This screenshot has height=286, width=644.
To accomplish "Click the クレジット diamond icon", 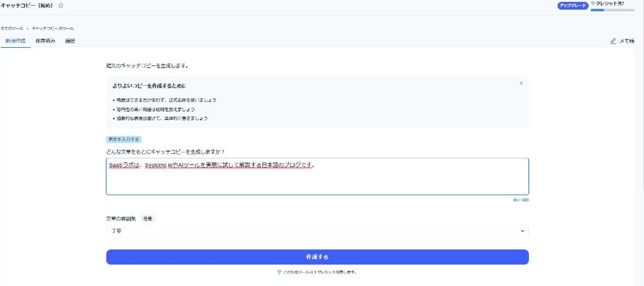I will tap(592, 3).
